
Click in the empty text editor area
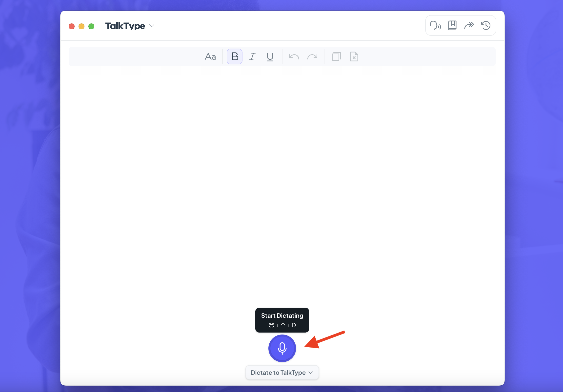(x=282, y=185)
